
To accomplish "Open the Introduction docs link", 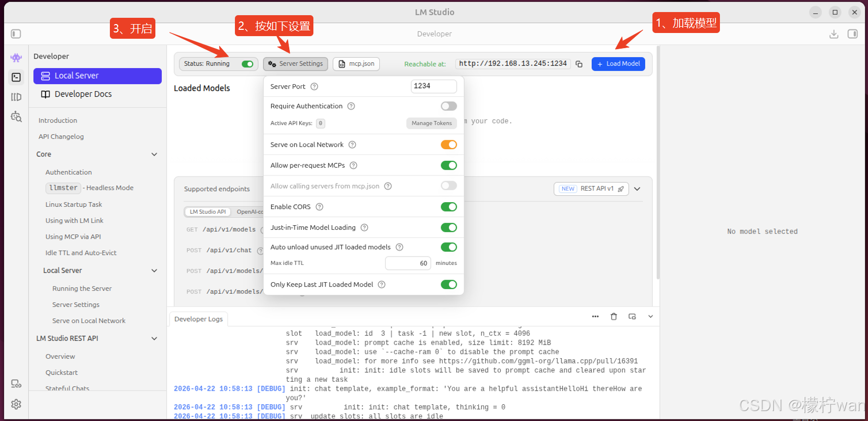I will click(58, 120).
